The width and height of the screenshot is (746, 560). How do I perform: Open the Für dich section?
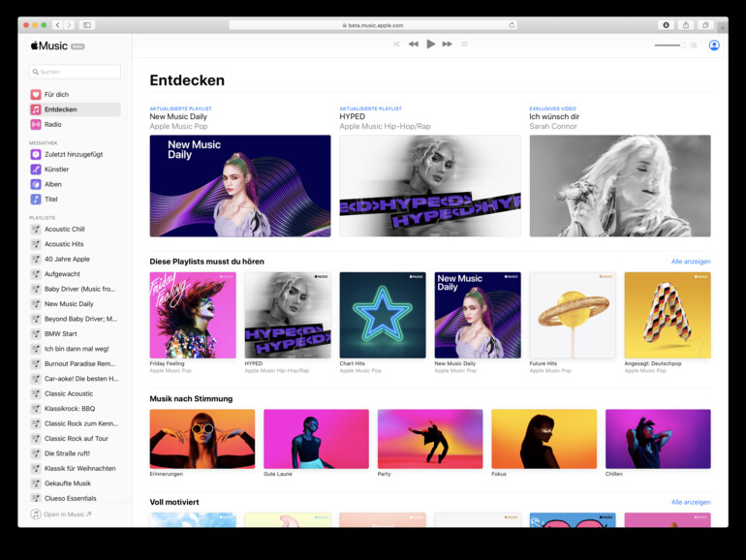pyautogui.click(x=75, y=94)
